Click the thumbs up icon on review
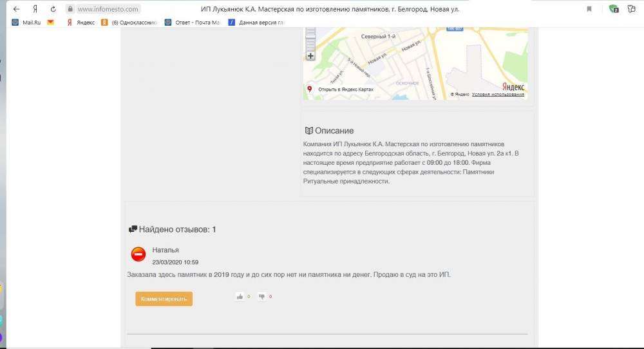The height and width of the screenshot is (349, 644). pos(240,297)
